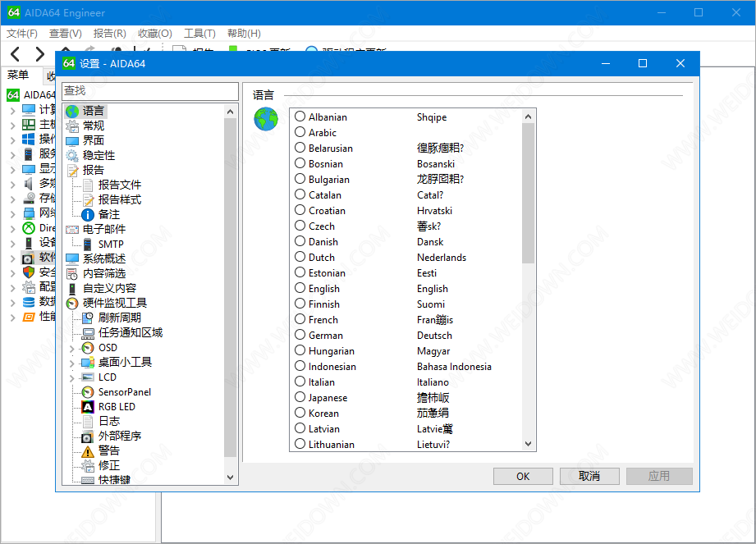Open the 自定义内容 icon

(x=72, y=289)
